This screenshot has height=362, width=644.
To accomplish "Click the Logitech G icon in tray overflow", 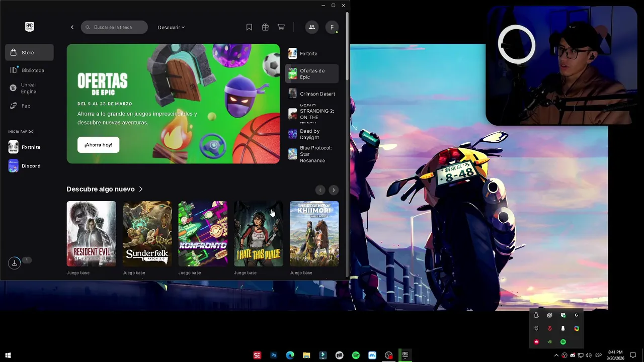I will pyautogui.click(x=577, y=315).
